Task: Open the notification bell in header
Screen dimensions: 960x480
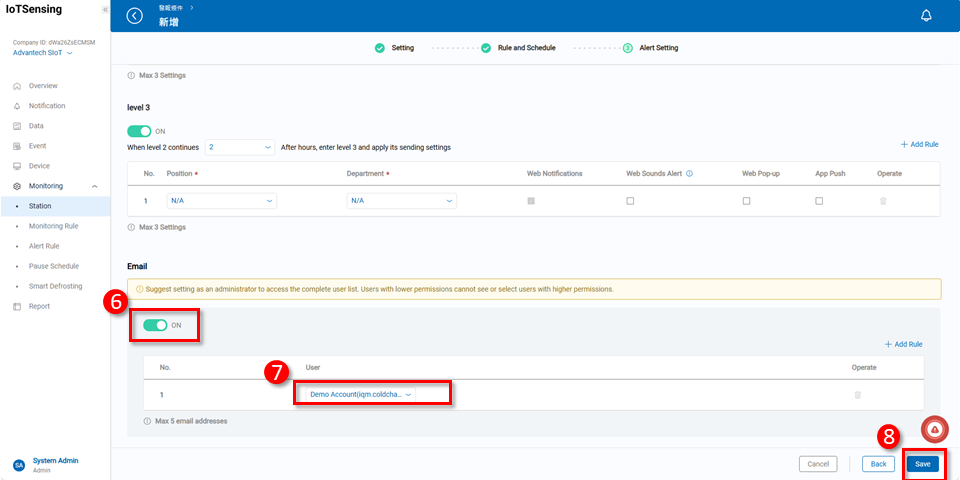Action: (925, 15)
